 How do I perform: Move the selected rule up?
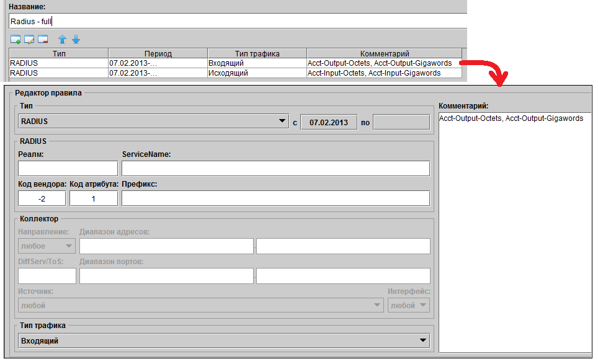click(x=62, y=39)
